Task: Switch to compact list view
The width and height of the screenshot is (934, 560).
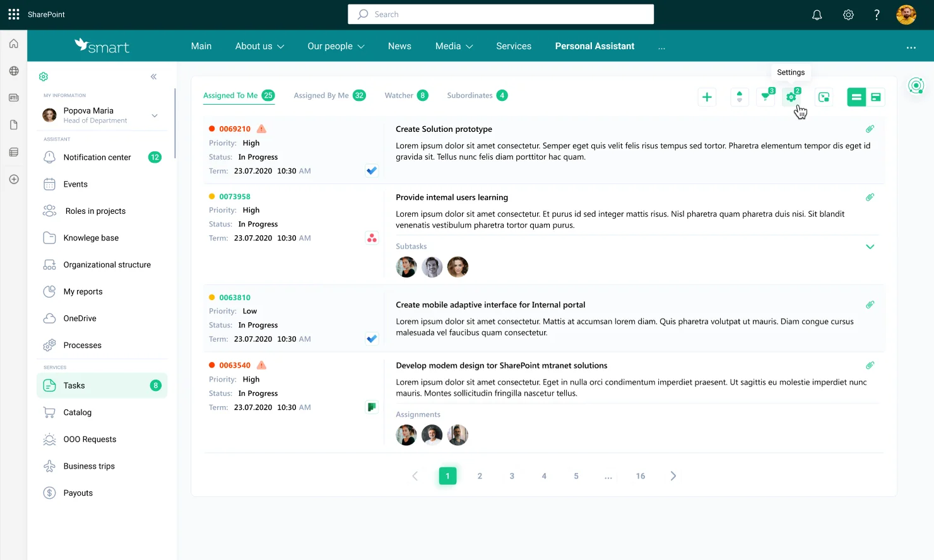Action: point(856,97)
